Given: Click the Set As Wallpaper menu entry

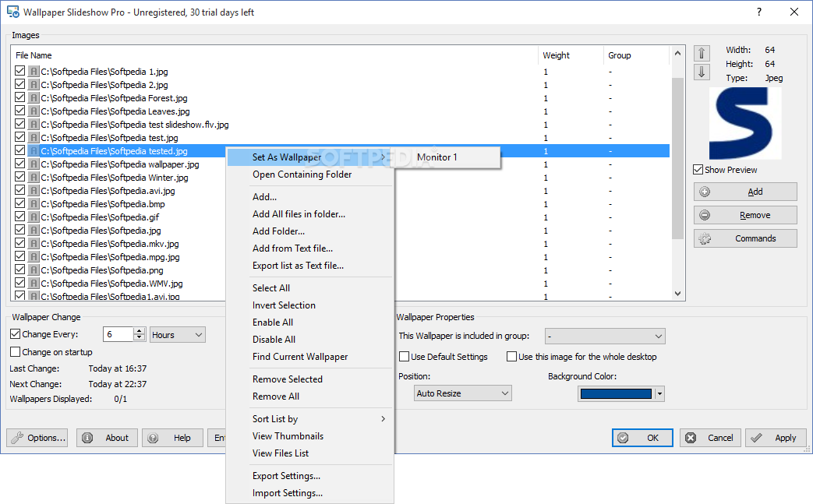Looking at the screenshot, I should coord(310,157).
